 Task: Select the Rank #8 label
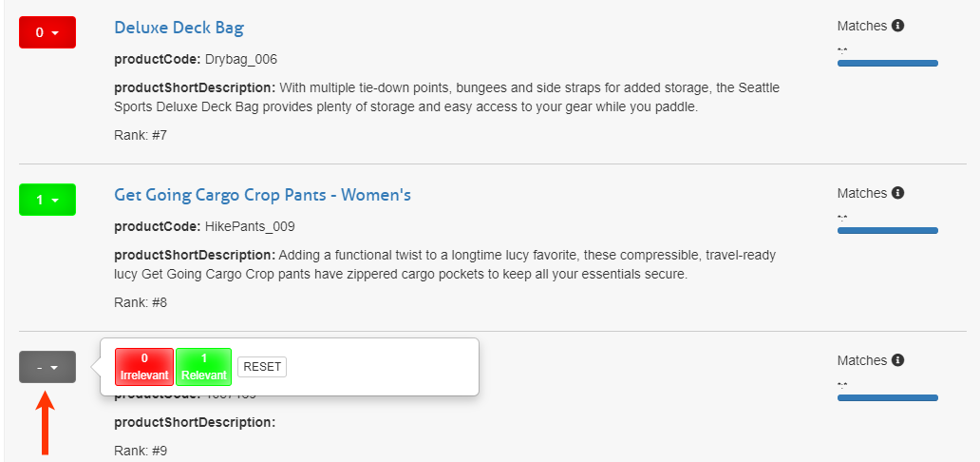pos(141,302)
